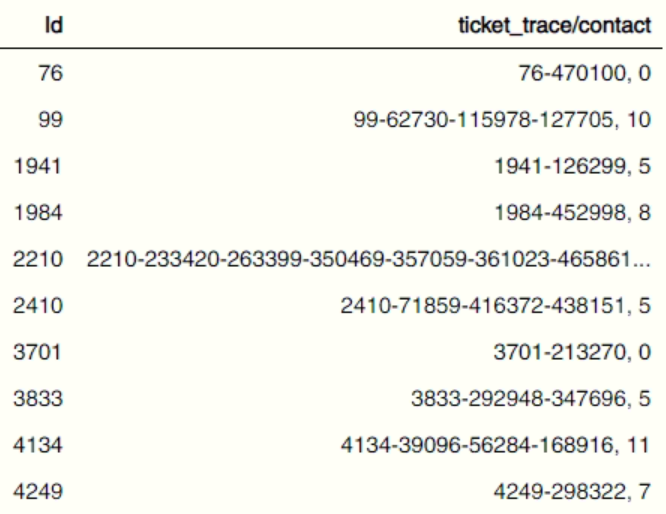The height and width of the screenshot is (514, 666).
Task: Select the Id cell 3701
Action: click(x=38, y=352)
